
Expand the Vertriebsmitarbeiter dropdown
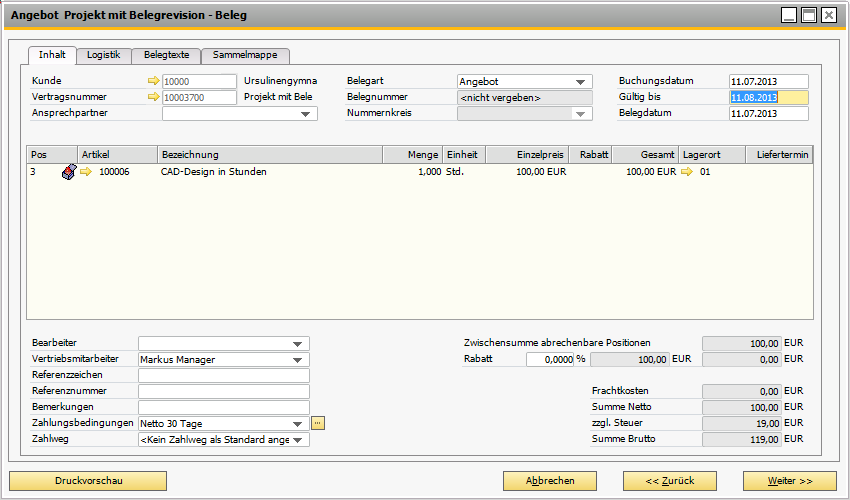pyautogui.click(x=297, y=360)
